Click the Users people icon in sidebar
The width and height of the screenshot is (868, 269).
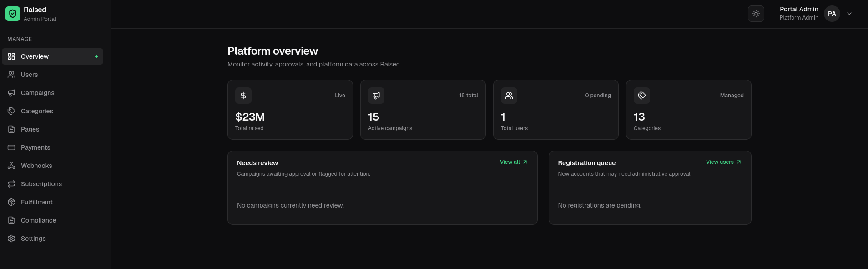pos(11,75)
